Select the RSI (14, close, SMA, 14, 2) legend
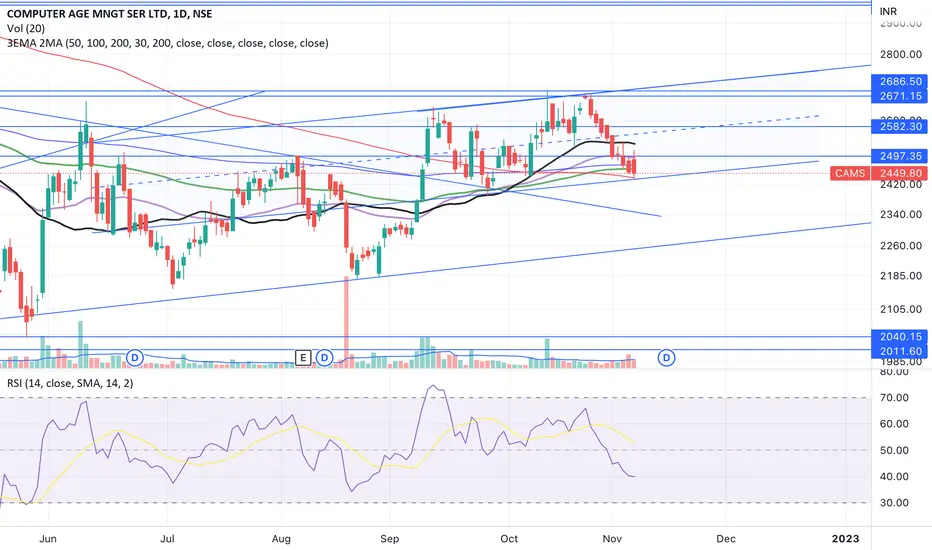Image resolution: width=932 pixels, height=550 pixels. point(70,384)
